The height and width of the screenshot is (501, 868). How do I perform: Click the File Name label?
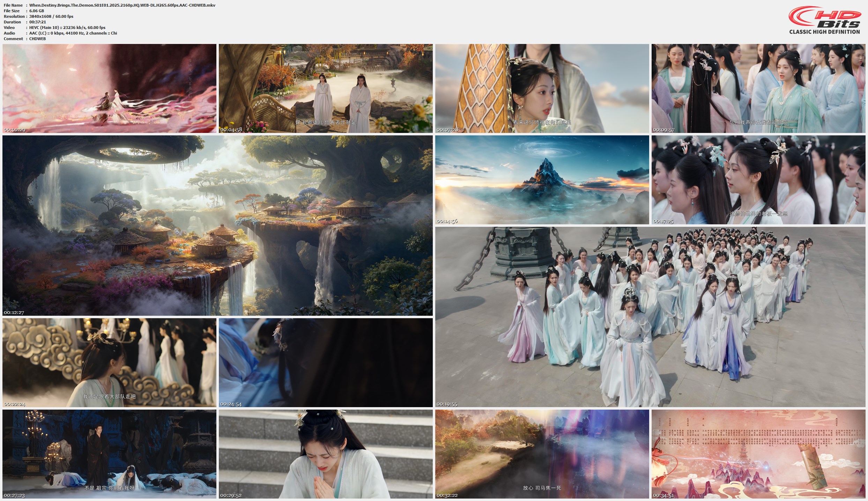click(13, 5)
